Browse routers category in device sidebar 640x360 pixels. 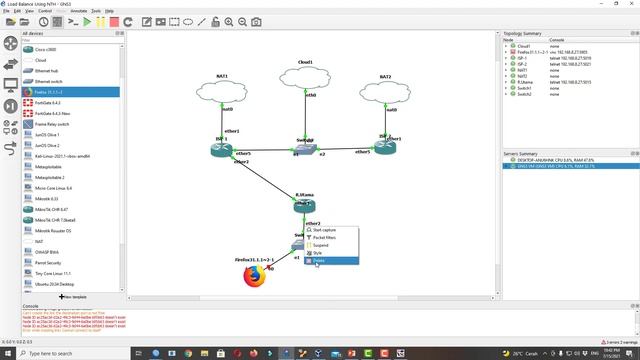pos(11,43)
